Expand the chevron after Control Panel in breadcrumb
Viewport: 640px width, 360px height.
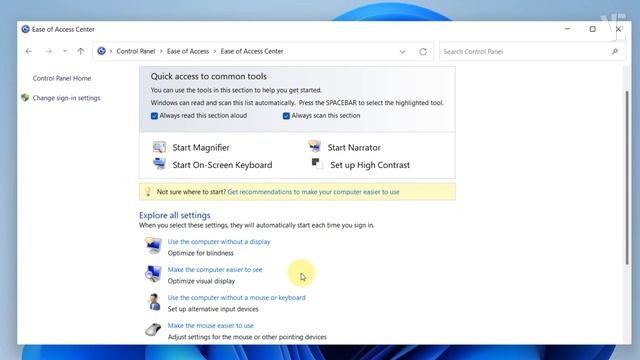click(161, 51)
